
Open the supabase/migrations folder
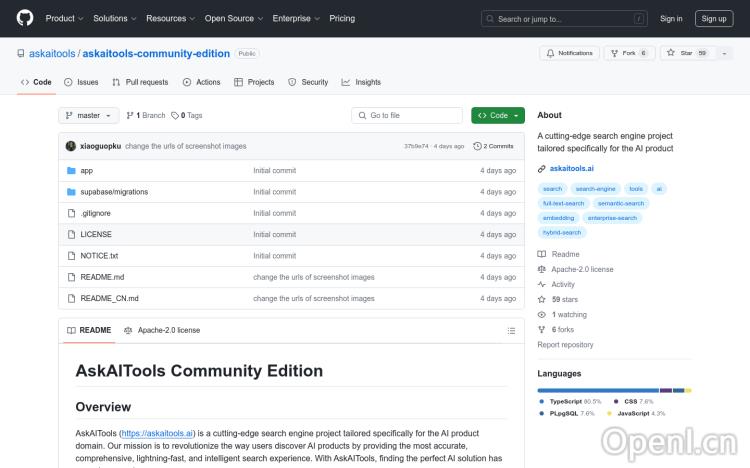(x=115, y=192)
